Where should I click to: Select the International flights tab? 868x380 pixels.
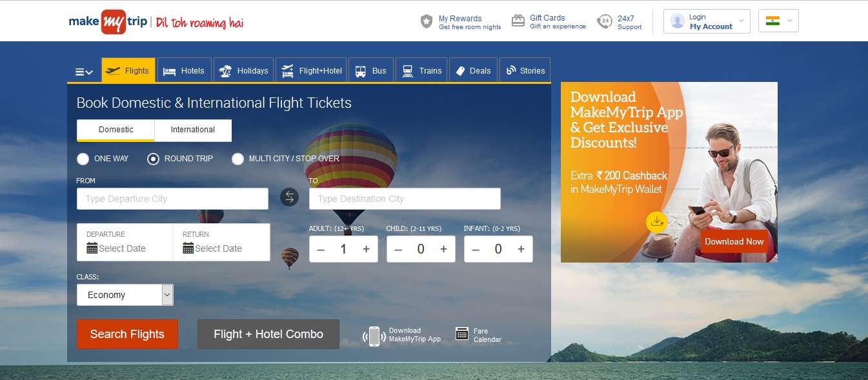click(193, 130)
